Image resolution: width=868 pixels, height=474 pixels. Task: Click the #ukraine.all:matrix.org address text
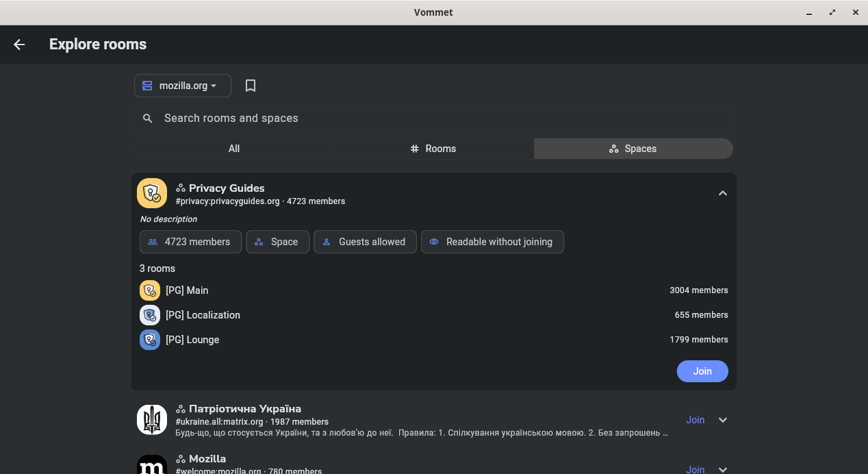click(220, 422)
